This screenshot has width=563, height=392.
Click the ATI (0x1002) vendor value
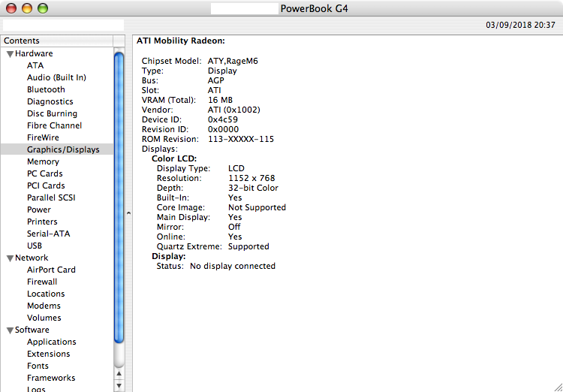point(233,110)
